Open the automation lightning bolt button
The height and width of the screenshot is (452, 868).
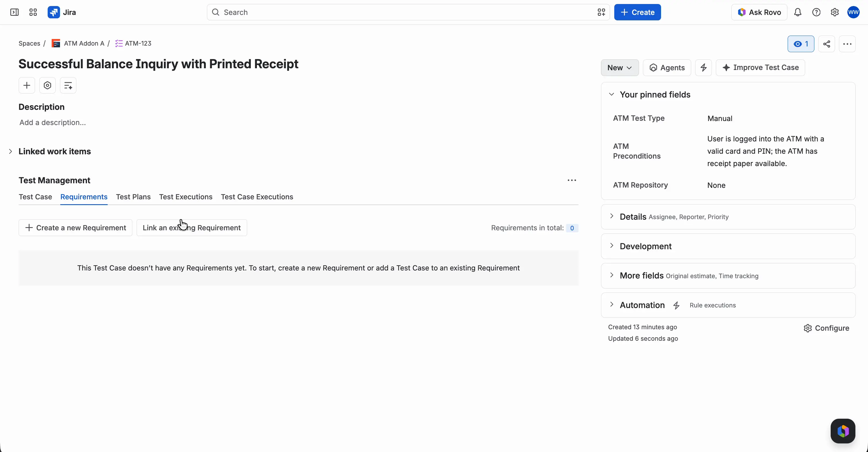[x=704, y=68]
